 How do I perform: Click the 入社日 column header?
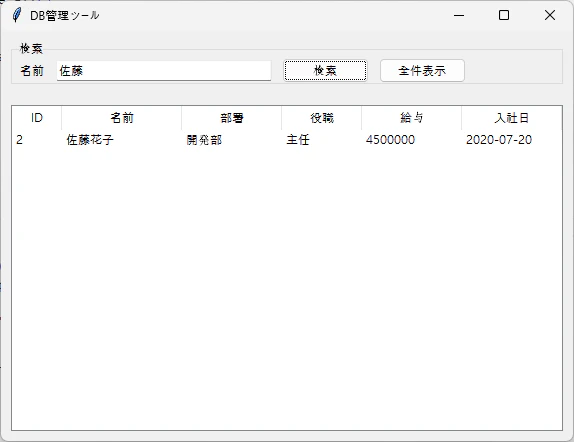512,118
